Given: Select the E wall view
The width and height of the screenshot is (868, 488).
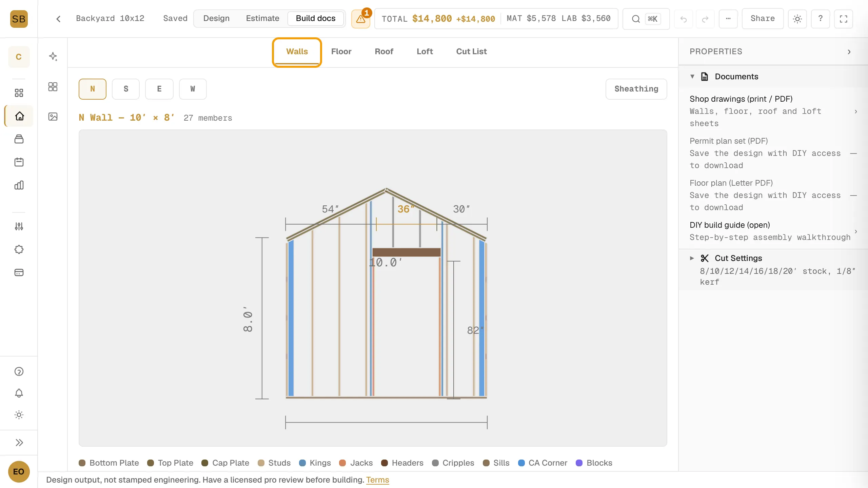Looking at the screenshot, I should [x=159, y=89].
